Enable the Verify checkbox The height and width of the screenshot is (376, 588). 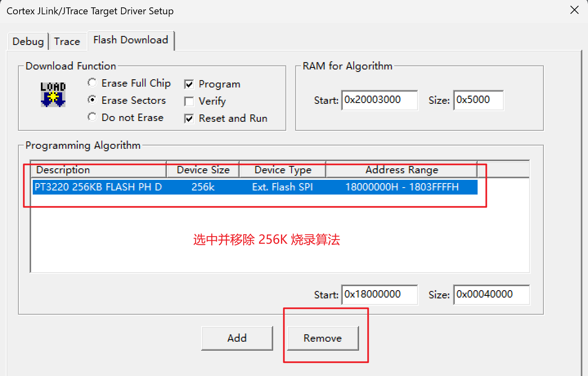[x=189, y=101]
